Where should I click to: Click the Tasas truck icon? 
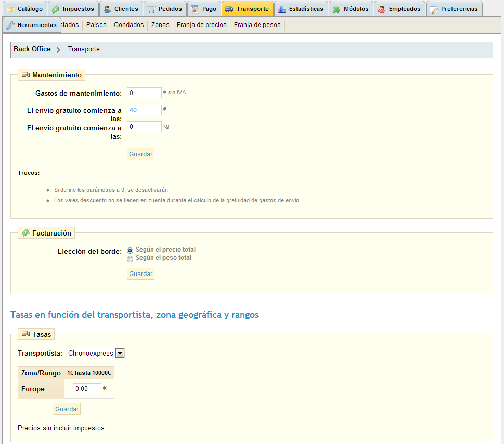25,334
